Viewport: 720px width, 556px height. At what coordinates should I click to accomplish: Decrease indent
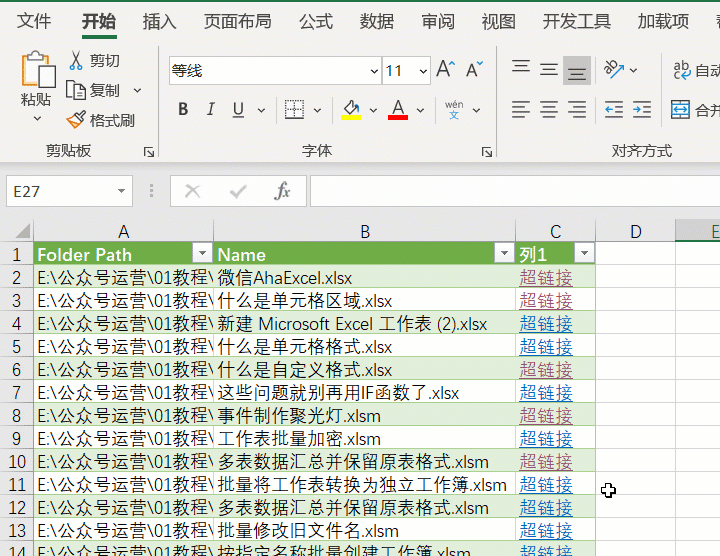coord(613,110)
